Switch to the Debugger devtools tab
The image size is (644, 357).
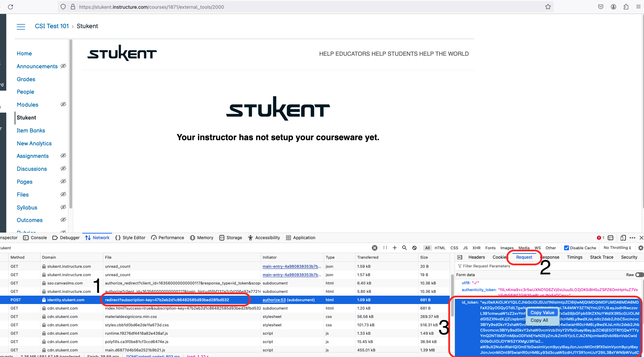pos(66,238)
